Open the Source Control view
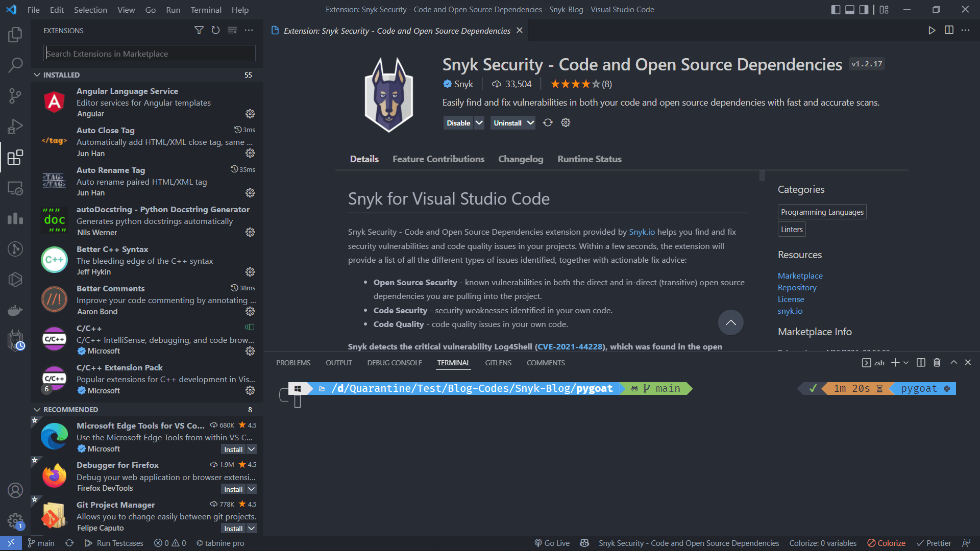 (15, 95)
